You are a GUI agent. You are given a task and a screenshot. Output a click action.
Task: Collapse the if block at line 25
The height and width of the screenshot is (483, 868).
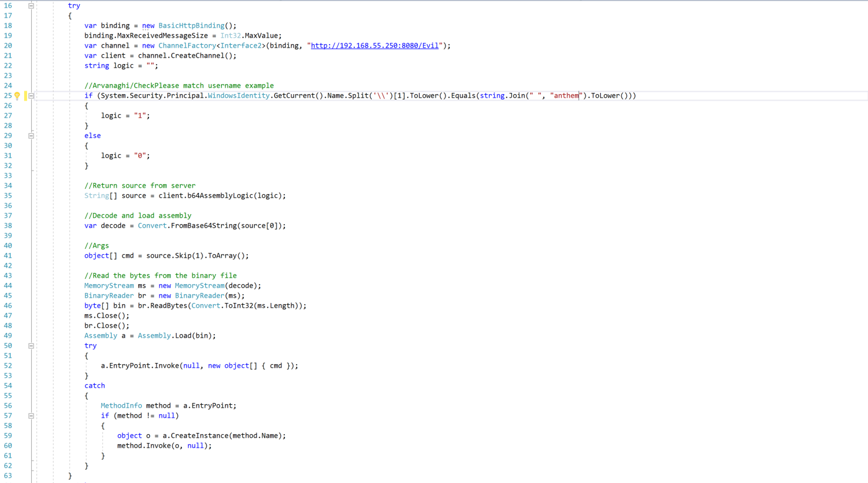(31, 96)
